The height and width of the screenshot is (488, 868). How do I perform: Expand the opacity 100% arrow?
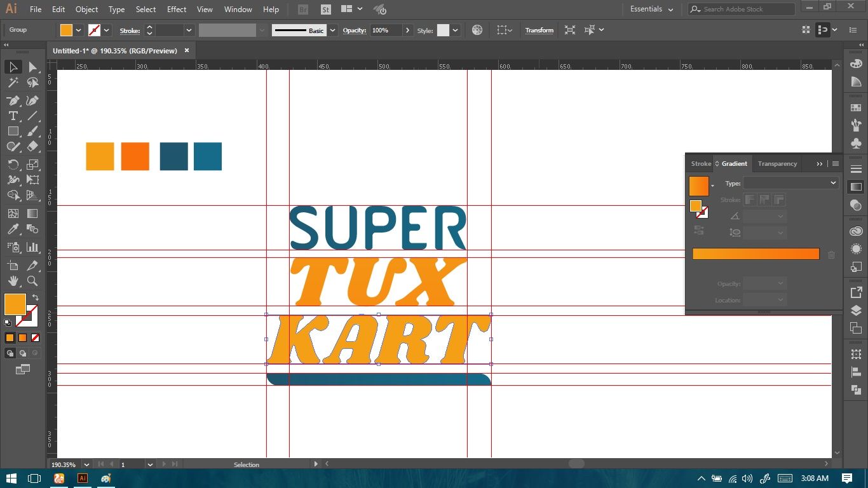coord(407,30)
